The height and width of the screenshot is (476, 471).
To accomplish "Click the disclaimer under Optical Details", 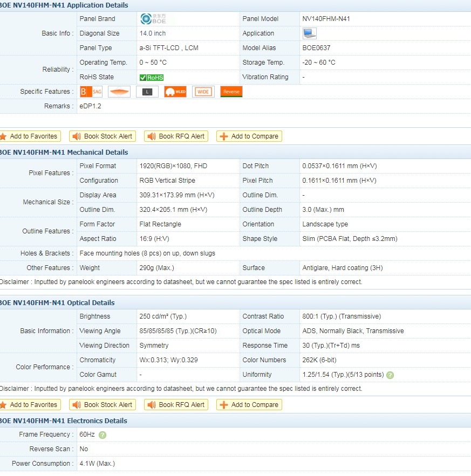I will pyautogui.click(x=181, y=389).
